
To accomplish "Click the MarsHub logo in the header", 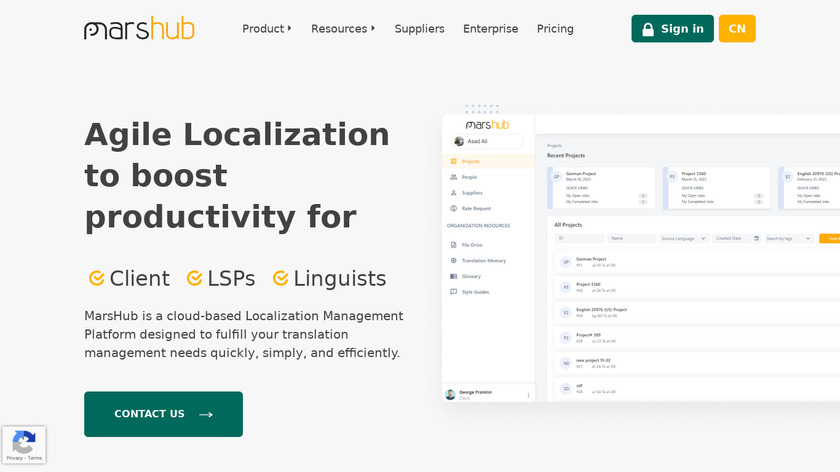I will point(139,29).
